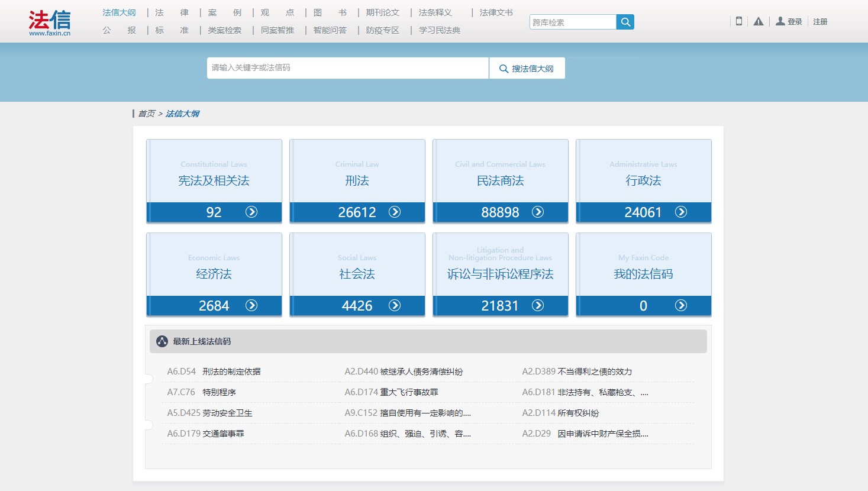Open the 刑法 card title

point(357,180)
